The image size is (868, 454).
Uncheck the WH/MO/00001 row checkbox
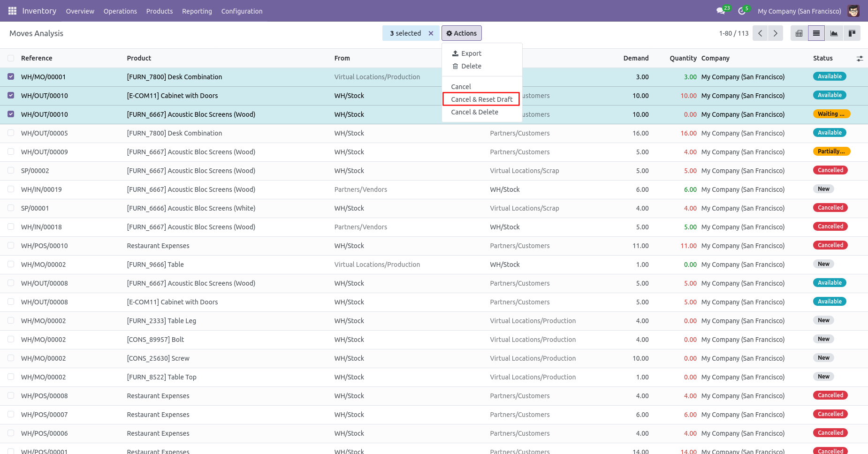(x=11, y=76)
